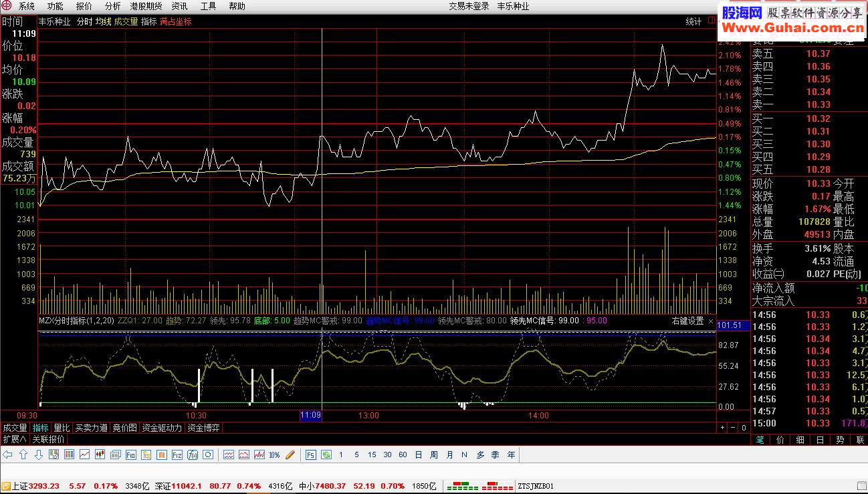The image size is (868, 494).
Task: Select the 成交量 bottom tab
Action: pos(15,428)
